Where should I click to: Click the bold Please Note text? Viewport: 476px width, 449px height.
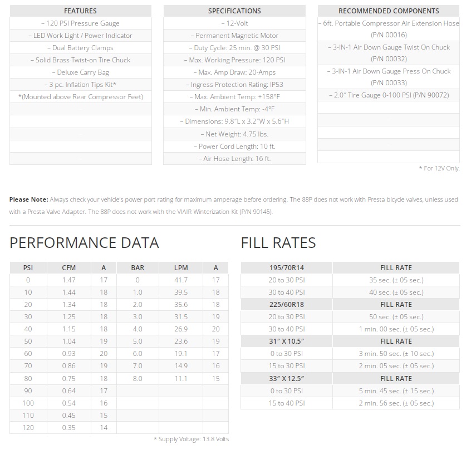pos(28,199)
